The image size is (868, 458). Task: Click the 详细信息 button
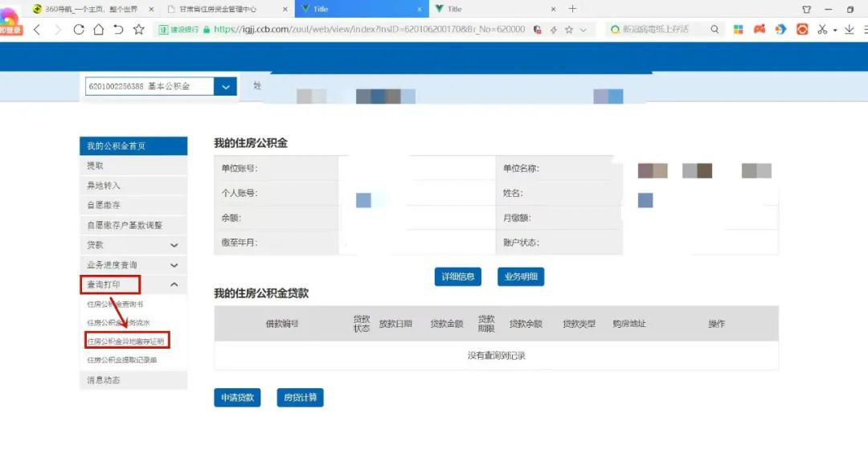(x=457, y=277)
